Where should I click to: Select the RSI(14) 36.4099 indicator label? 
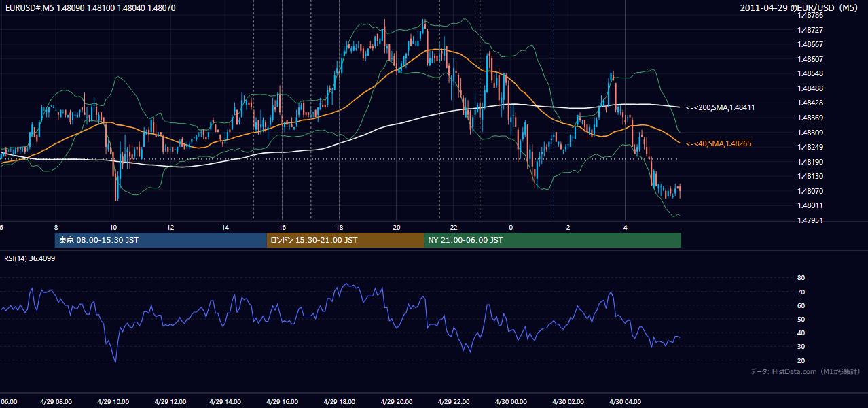point(30,258)
